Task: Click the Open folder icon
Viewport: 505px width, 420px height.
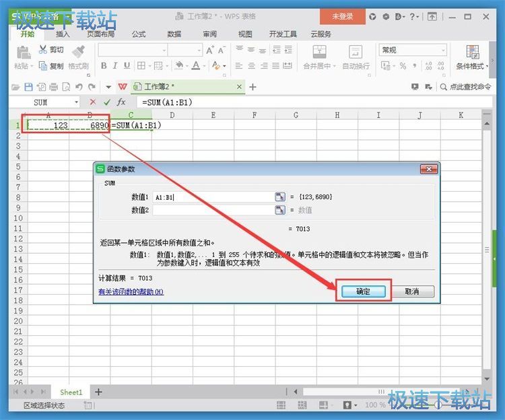Action: click(x=15, y=87)
